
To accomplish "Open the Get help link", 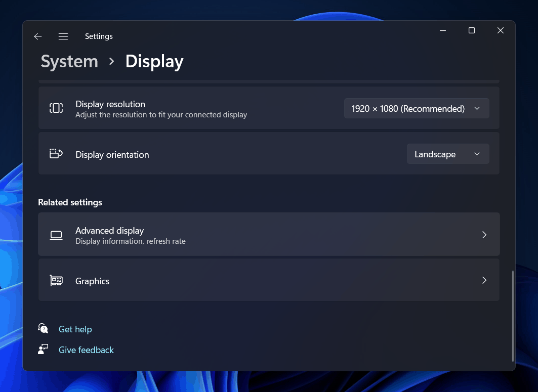I will 75,329.
